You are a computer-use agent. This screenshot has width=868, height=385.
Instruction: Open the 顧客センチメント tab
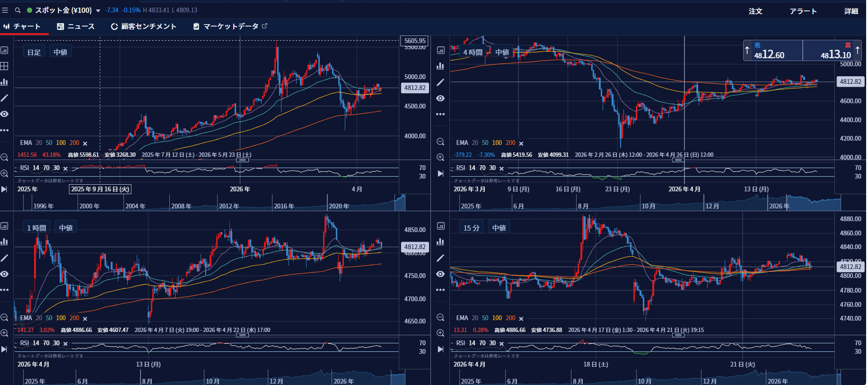coord(144,27)
